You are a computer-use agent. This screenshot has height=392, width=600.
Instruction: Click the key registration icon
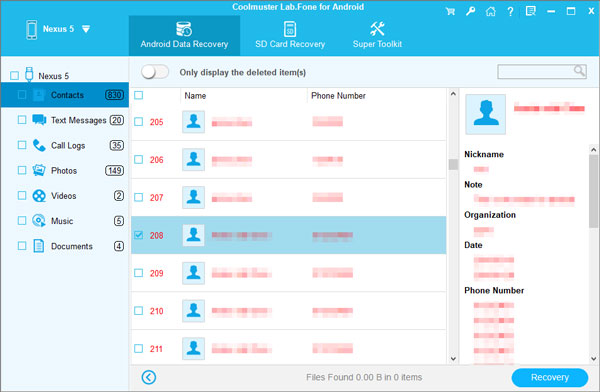470,11
